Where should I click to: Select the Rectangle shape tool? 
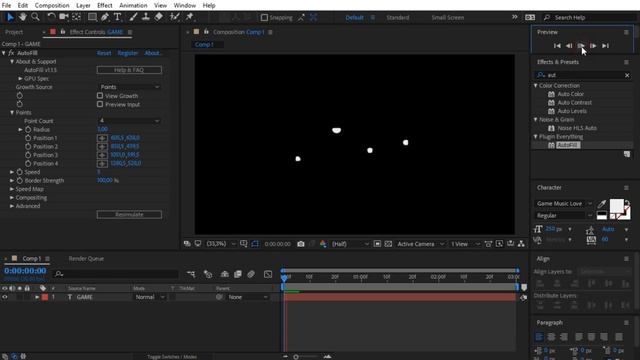click(93, 17)
